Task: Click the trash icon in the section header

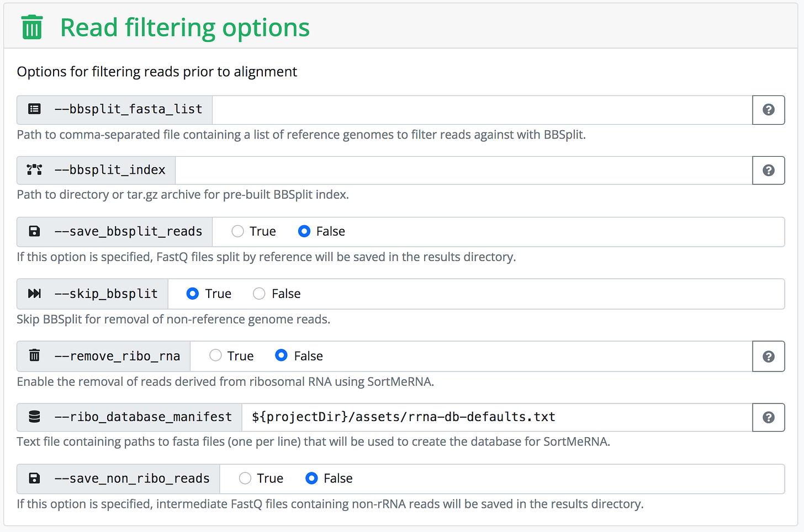Action: tap(31, 26)
